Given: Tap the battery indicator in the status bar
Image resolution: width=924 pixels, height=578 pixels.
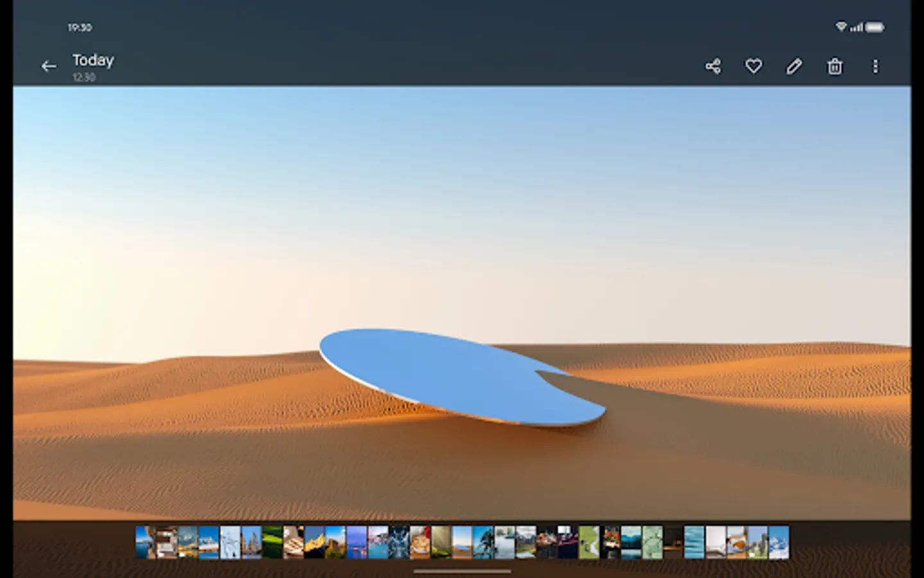Looking at the screenshot, I should click(x=876, y=27).
